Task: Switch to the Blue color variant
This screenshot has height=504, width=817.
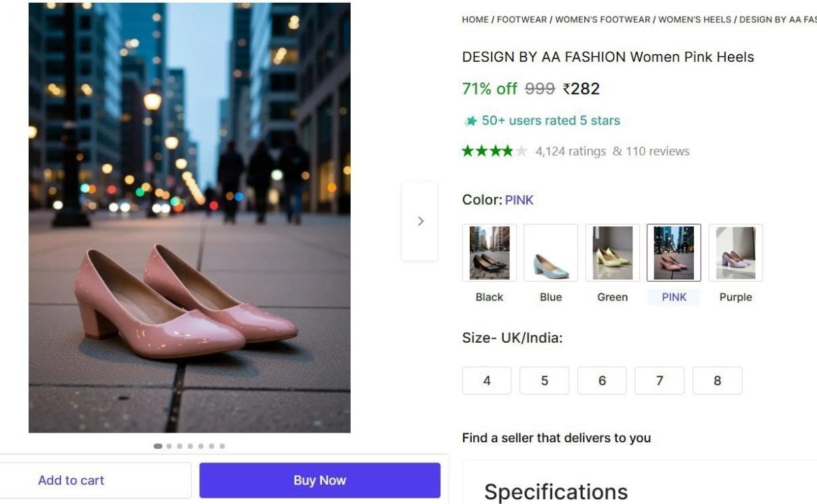Action: pos(550,252)
